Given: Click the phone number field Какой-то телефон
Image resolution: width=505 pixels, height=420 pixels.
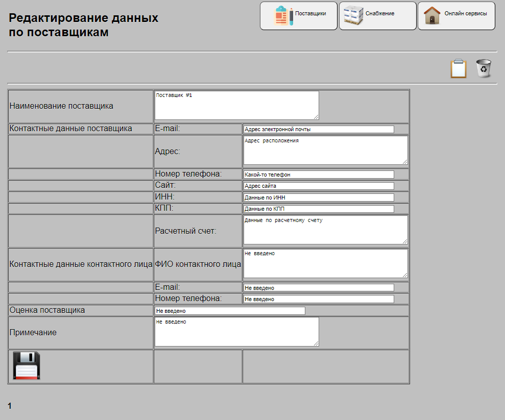Looking at the screenshot, I should click(318, 174).
